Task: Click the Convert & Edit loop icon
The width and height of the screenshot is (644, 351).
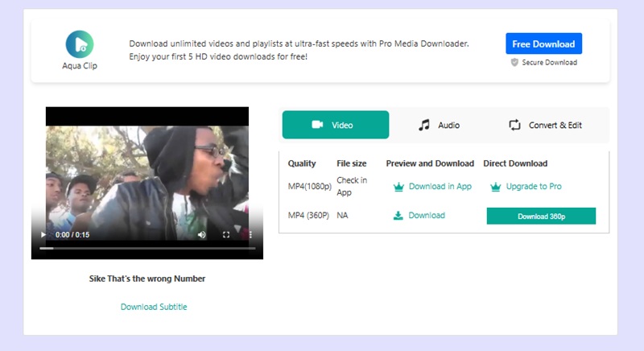Action: point(514,125)
